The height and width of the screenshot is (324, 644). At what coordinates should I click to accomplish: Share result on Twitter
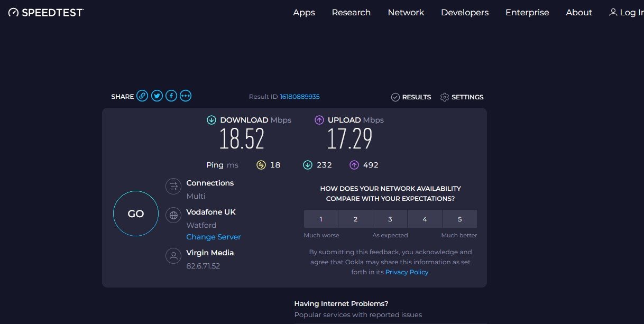[x=157, y=96]
